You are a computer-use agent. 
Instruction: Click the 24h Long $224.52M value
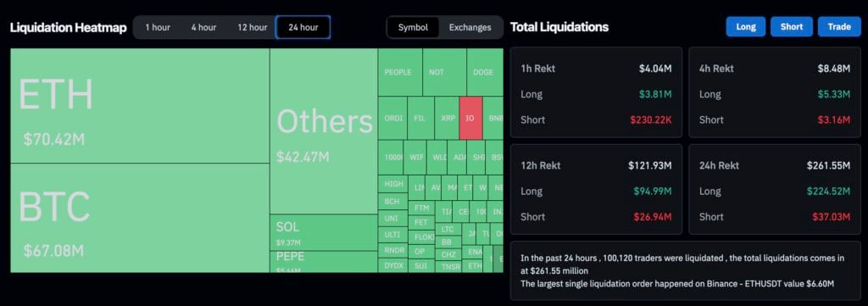pos(829,192)
